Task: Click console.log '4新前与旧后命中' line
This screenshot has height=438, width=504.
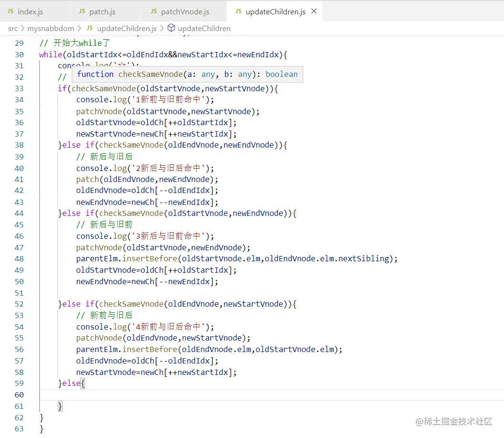Action: tap(145, 327)
